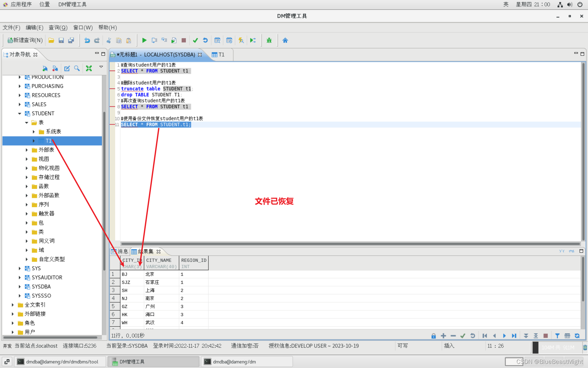Save the current query with the save icon
The width and height of the screenshot is (588, 368).
click(x=61, y=40)
